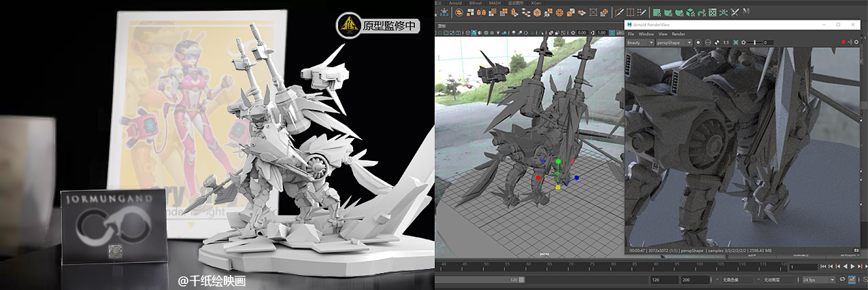
Task: Play the animation backward
Action: click(x=845, y=266)
